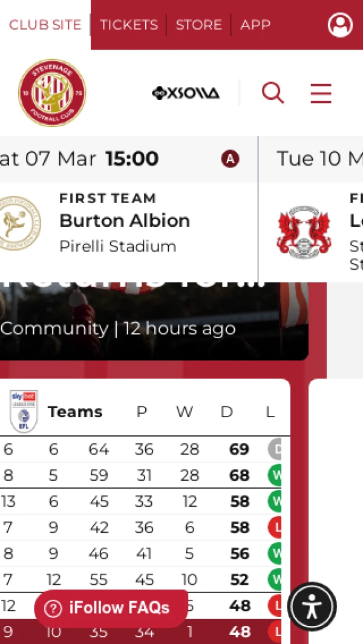Click the away fixture 'A' badge
Viewport: 363px width, 644px height.
[x=230, y=159]
